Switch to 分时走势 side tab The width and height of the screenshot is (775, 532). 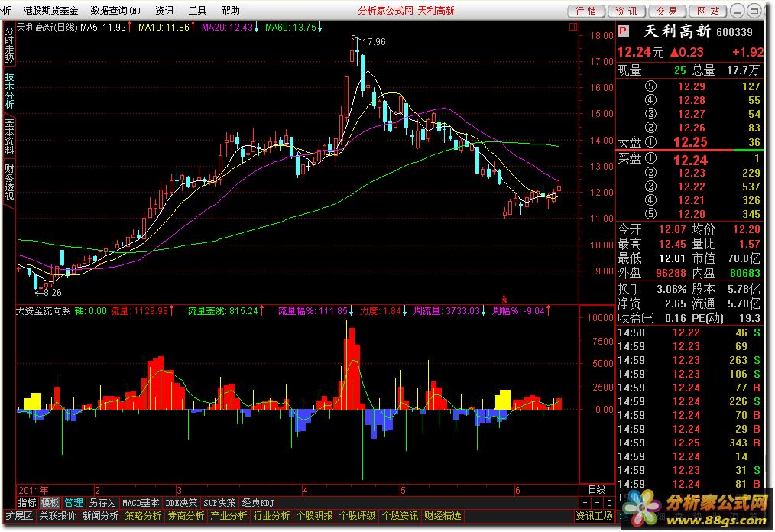9,44
